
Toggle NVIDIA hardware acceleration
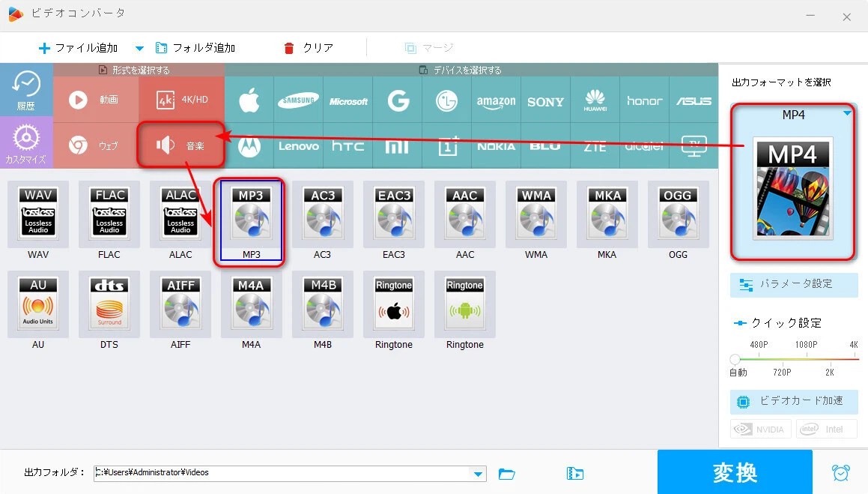pos(761,430)
